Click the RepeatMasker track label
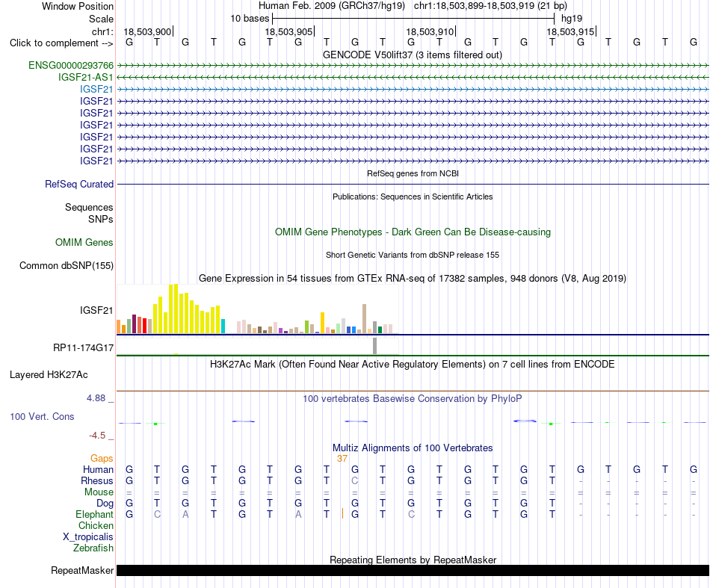710x588 pixels. click(x=82, y=570)
